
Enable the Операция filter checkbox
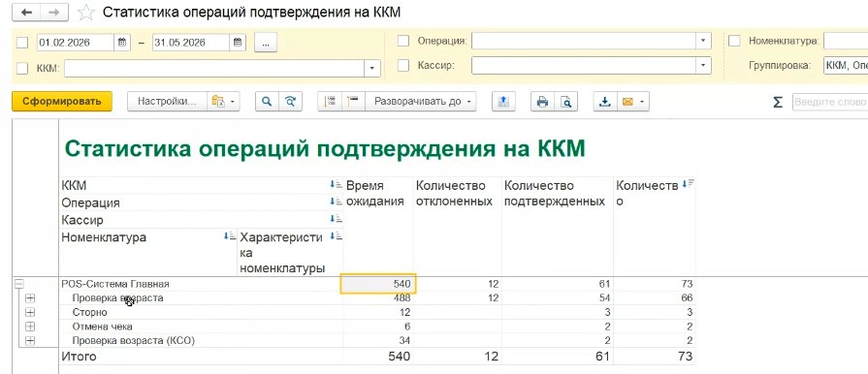[403, 41]
